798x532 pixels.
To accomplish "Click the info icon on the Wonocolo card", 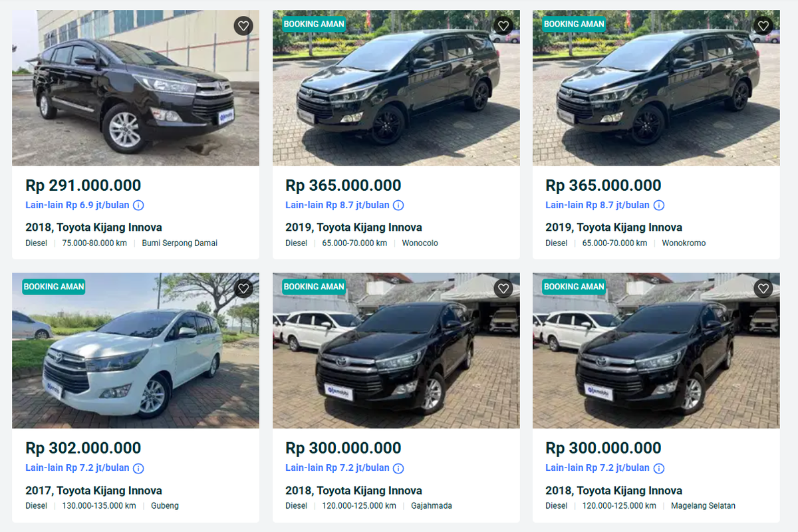I will click(398, 205).
